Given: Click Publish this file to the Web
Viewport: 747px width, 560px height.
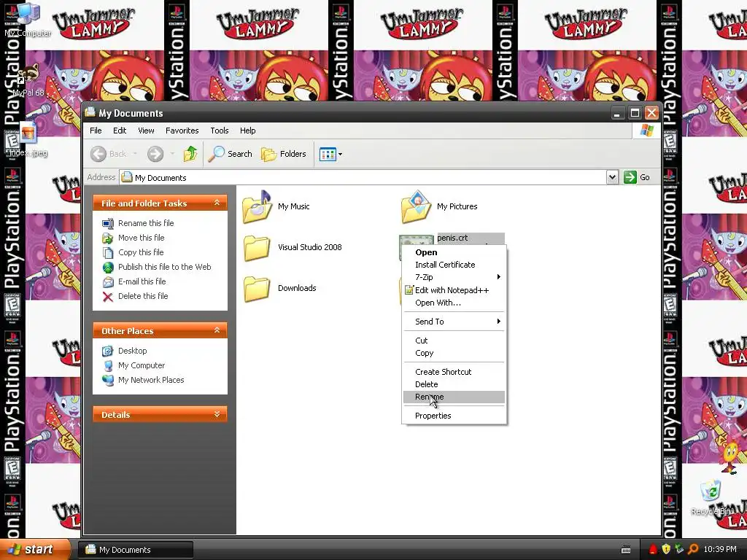Looking at the screenshot, I should coord(164,267).
